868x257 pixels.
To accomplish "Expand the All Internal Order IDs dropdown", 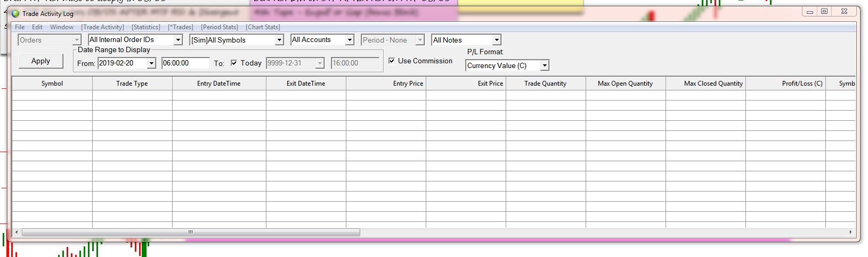I will [x=179, y=40].
